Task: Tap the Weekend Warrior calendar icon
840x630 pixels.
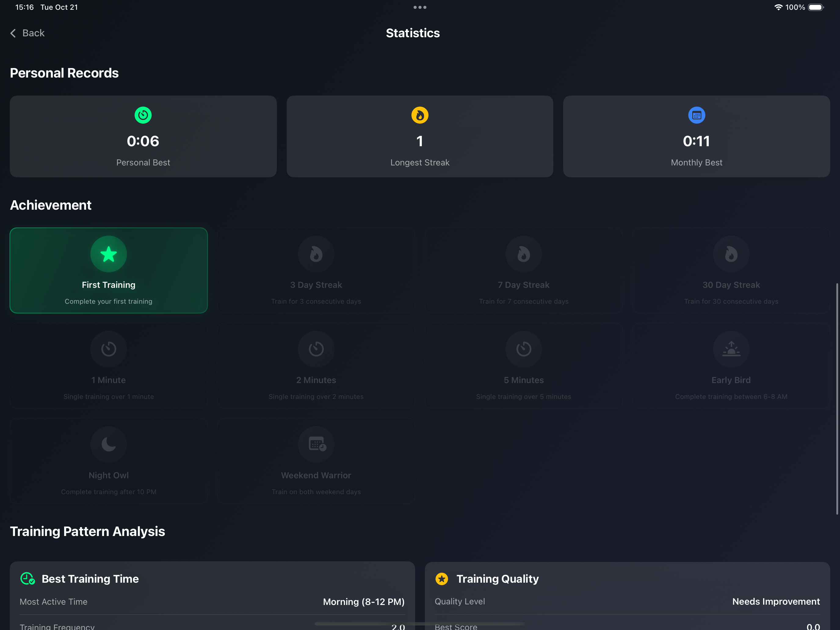Action: pyautogui.click(x=317, y=444)
